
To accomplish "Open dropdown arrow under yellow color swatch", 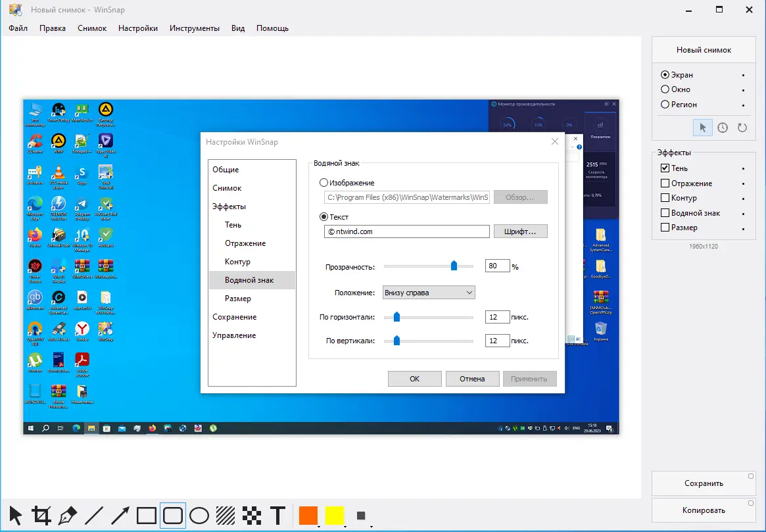I will coord(345,527).
